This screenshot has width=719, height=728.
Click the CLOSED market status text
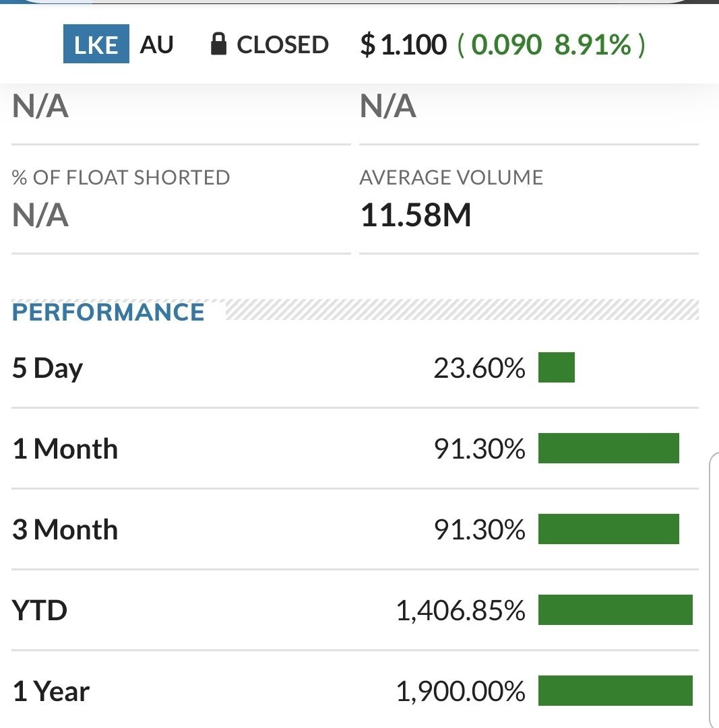click(x=282, y=44)
